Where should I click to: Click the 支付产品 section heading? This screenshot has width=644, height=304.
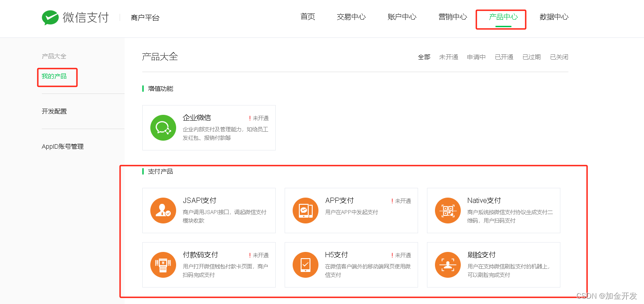pos(161,171)
